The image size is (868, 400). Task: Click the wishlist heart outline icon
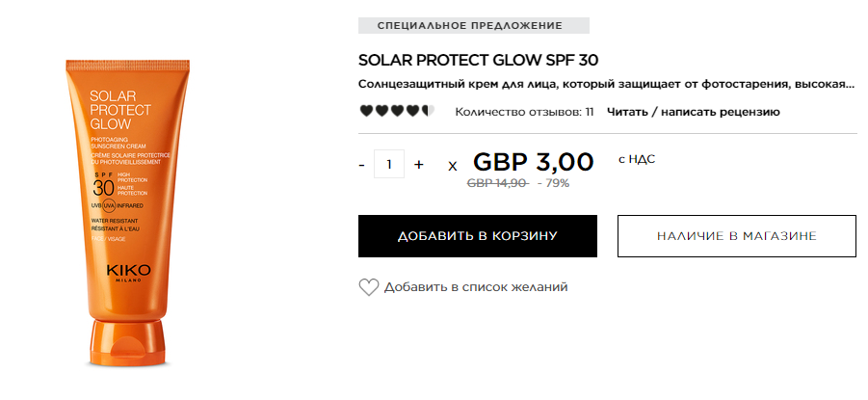pos(369,287)
